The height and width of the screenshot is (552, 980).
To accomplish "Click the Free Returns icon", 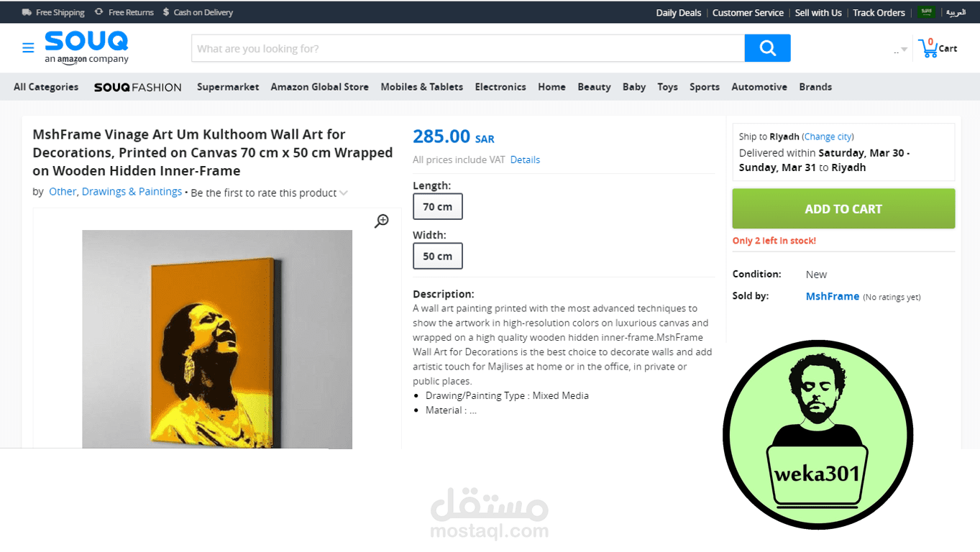I will pyautogui.click(x=99, y=12).
